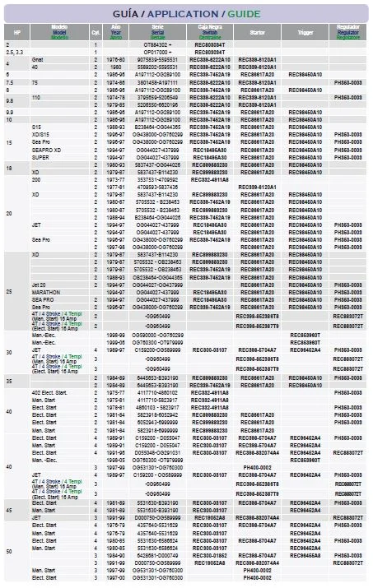Click the 50 HP cell
Image resolution: width=373 pixels, height=588 pixels.
17,552
